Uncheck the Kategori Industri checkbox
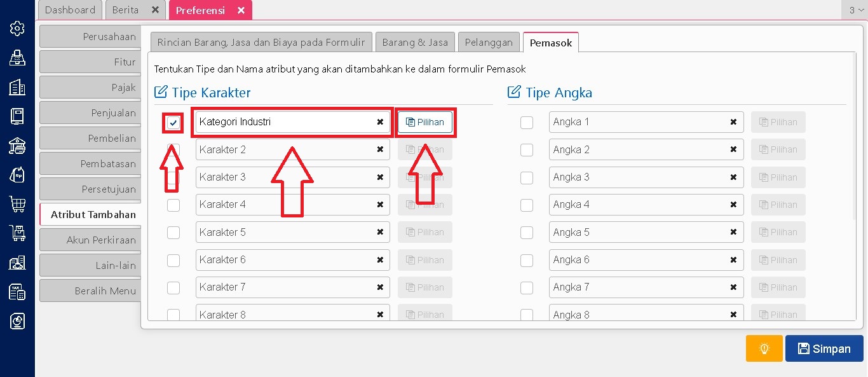The width and height of the screenshot is (868, 377). (173, 122)
